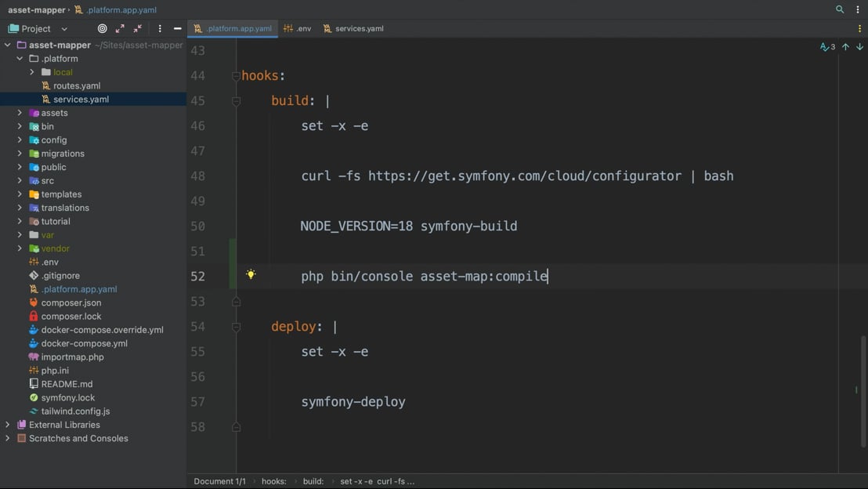Image resolution: width=868 pixels, height=489 pixels.
Task: Expand the public folder
Action: pyautogui.click(x=20, y=167)
